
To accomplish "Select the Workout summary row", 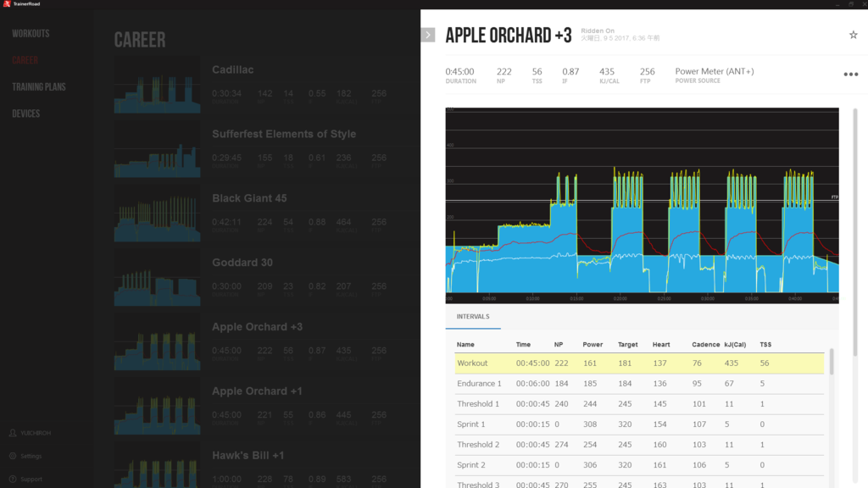I will point(639,363).
